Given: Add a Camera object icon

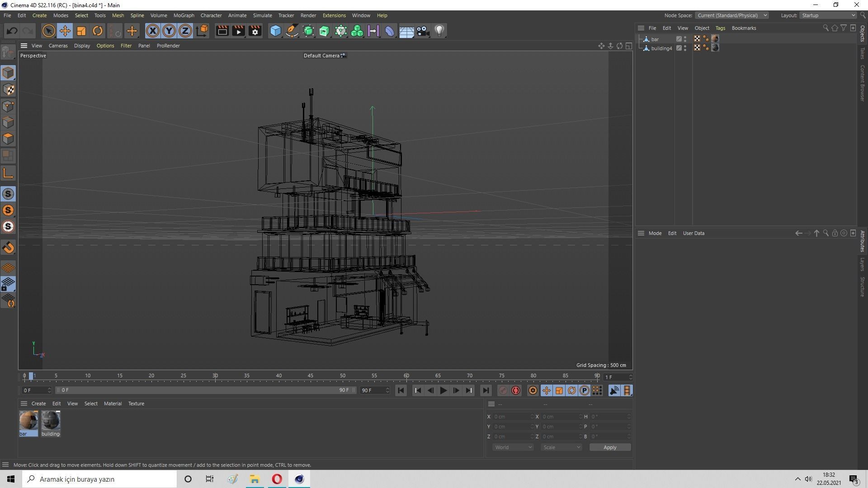Looking at the screenshot, I should [423, 31].
